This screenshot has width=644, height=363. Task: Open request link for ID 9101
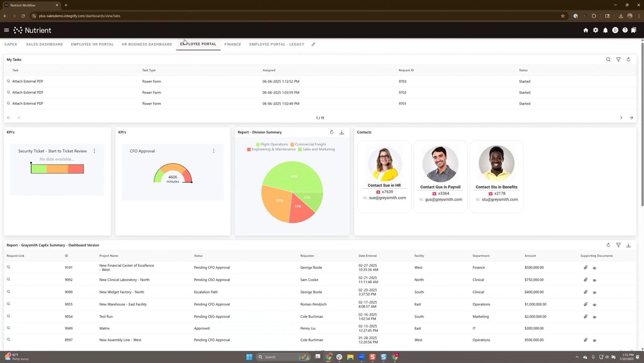point(9,267)
